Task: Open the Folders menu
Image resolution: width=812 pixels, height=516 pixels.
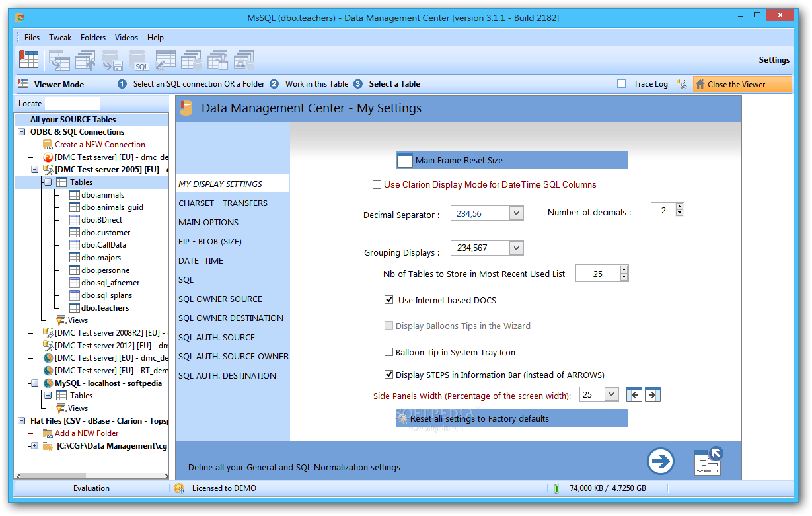Action: click(x=93, y=38)
